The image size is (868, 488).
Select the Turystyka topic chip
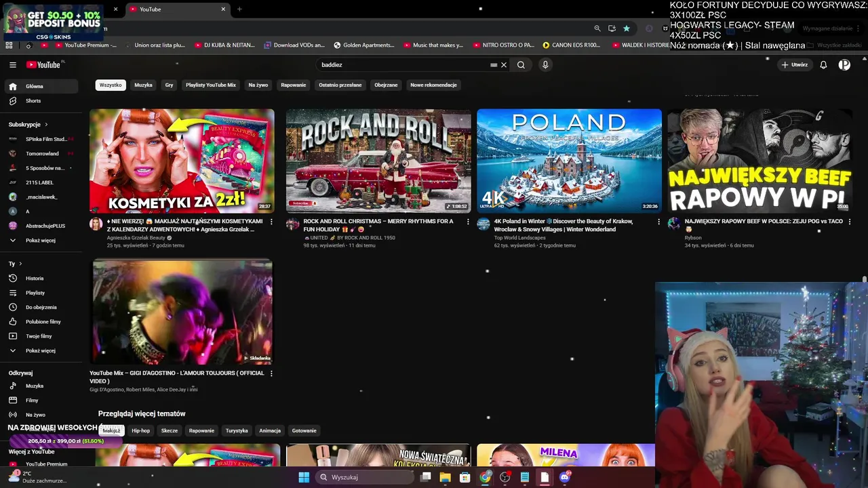(237, 431)
